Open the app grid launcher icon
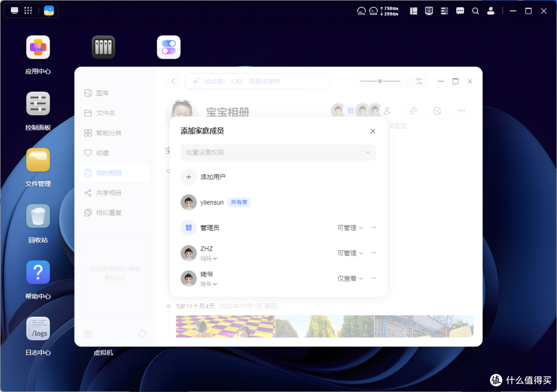The height and width of the screenshot is (392, 557). (28, 11)
